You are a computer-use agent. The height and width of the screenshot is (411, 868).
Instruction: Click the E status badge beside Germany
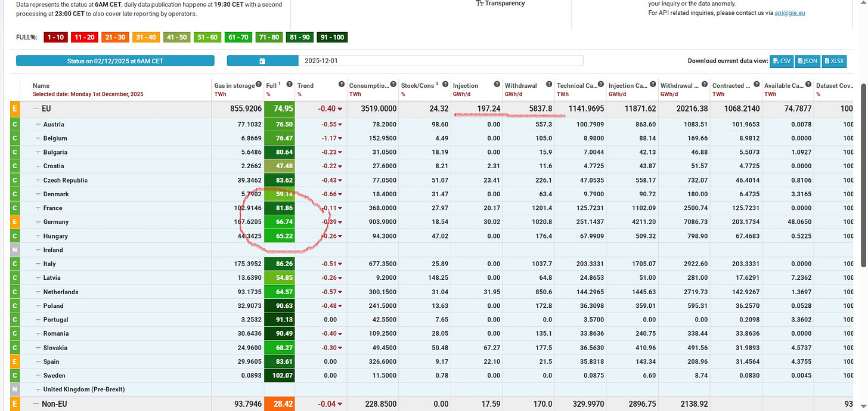pos(15,222)
